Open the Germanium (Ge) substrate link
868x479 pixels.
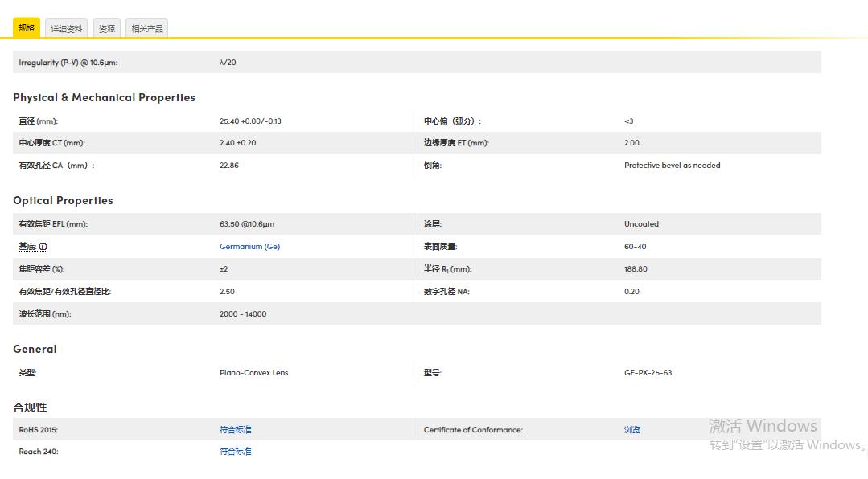coord(250,246)
